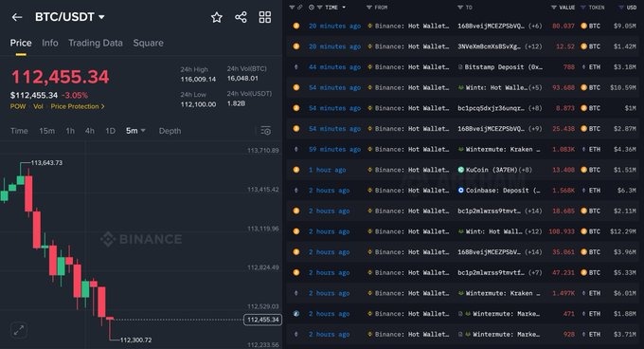This screenshot has width=644, height=349.
Task: Click the ETH token icon on the 1.083K row
Action: [583, 149]
